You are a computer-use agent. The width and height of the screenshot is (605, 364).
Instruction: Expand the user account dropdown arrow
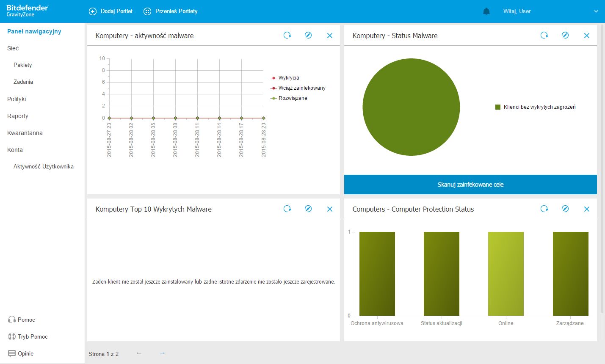[x=596, y=11]
